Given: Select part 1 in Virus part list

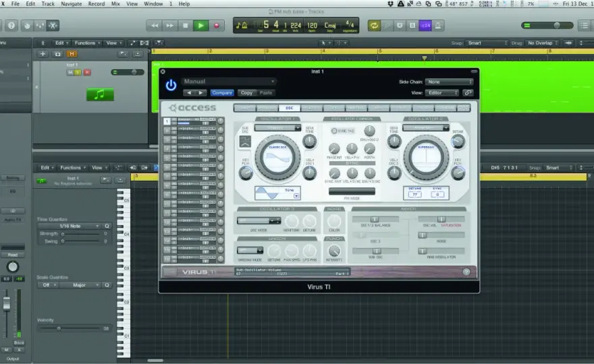Looking at the screenshot, I should pos(167,121).
